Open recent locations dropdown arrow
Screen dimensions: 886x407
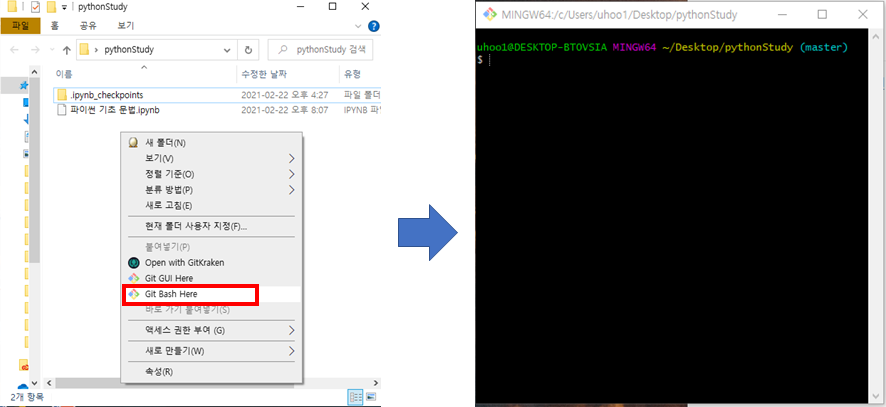click(x=51, y=50)
